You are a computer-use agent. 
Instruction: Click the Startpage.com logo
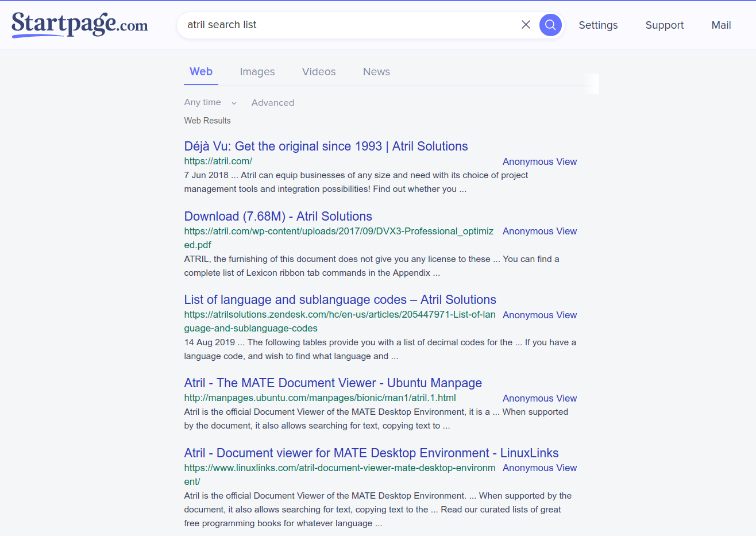80,25
